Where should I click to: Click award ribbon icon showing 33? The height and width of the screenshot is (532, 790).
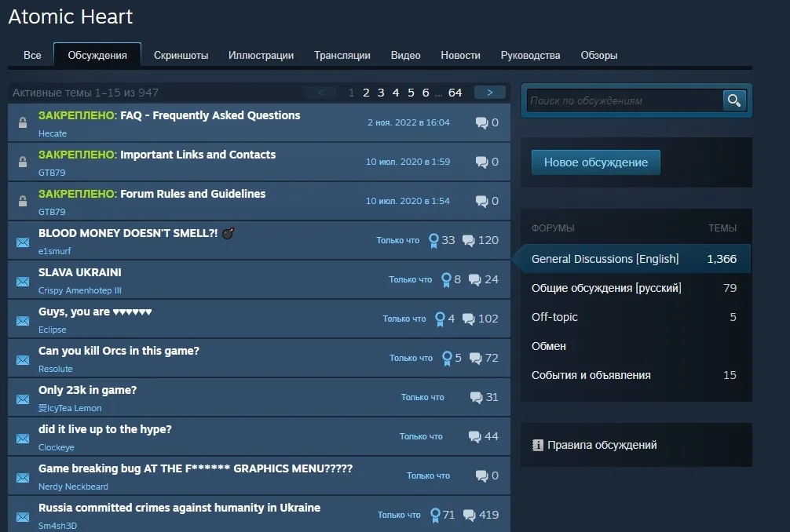point(433,241)
